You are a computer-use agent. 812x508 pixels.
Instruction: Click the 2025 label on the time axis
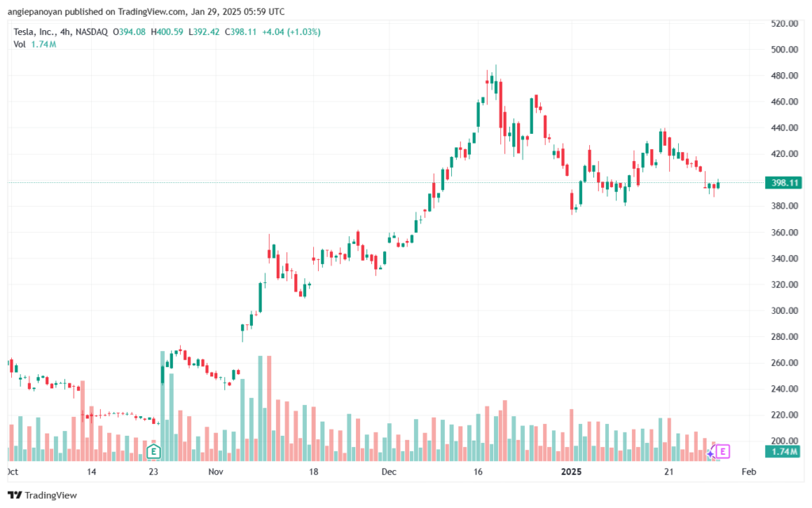tap(573, 472)
